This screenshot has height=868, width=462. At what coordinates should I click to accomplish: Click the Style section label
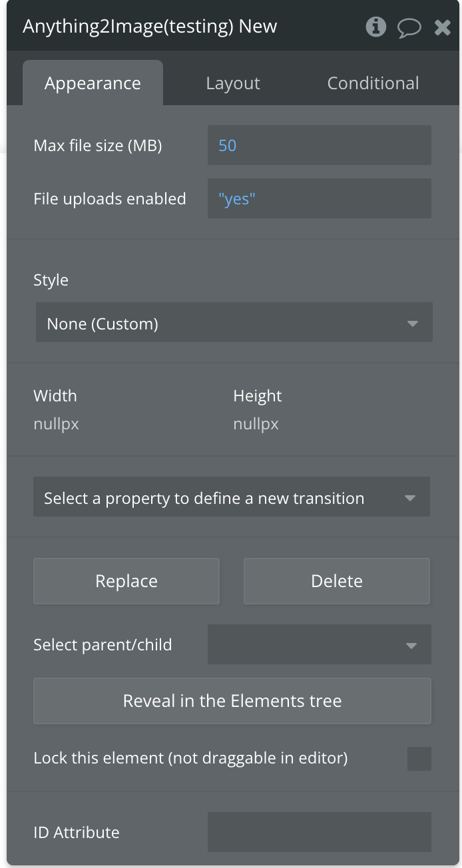pyautogui.click(x=51, y=280)
